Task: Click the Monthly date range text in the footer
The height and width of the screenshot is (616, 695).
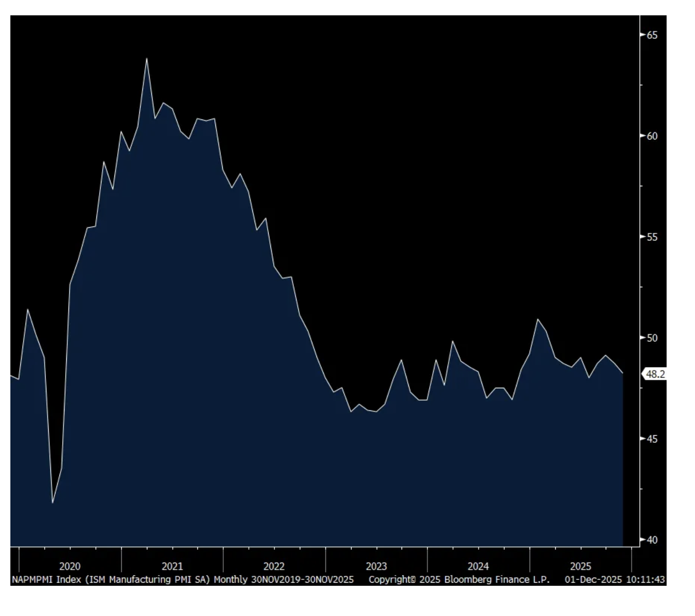Action: click(x=283, y=579)
